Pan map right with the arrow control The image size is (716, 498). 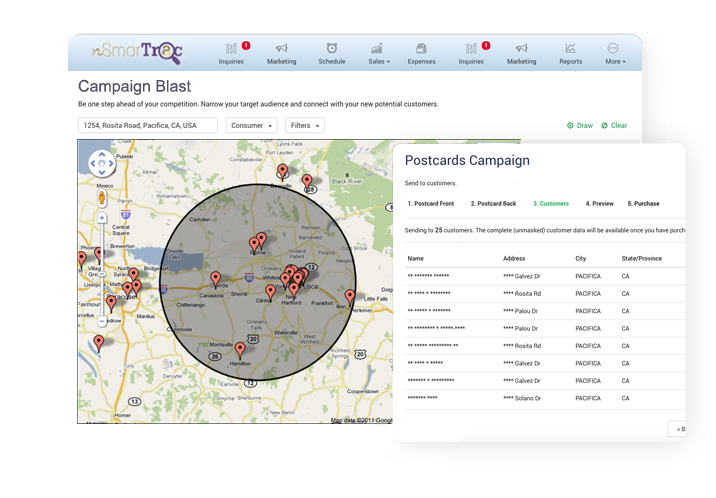click(x=111, y=163)
